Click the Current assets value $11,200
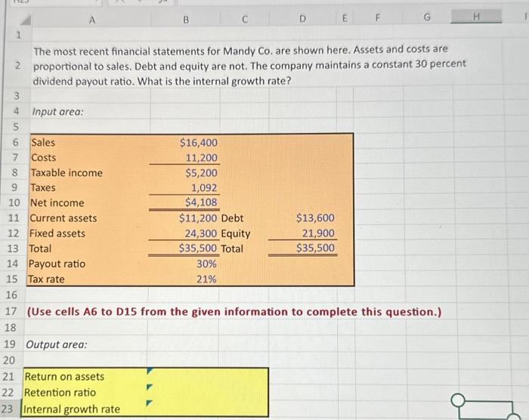Viewport: 529px width, 420px height. coord(198,218)
